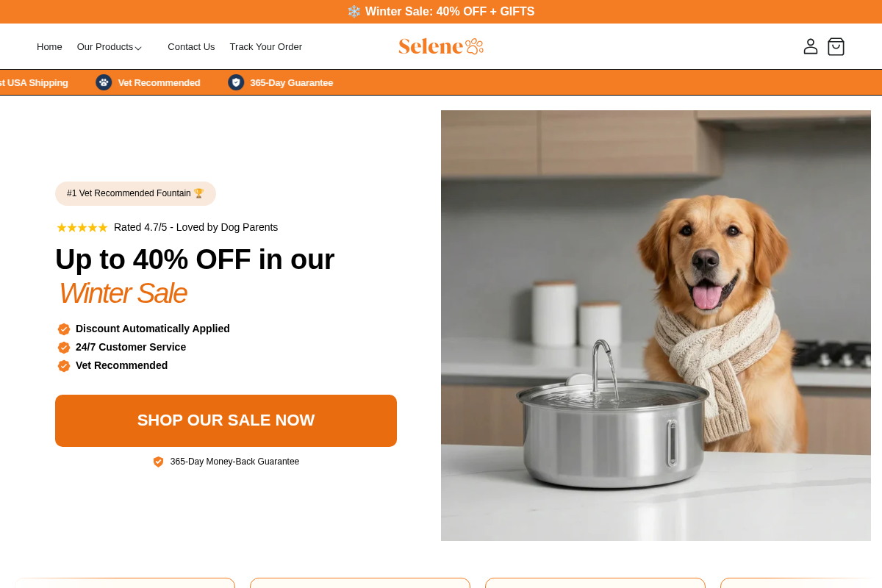
Task: Click the Selene paw print logo icon
Action: (x=474, y=46)
